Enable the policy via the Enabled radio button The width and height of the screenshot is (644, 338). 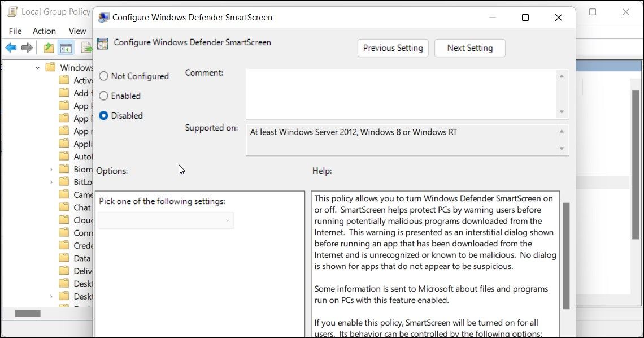(103, 96)
